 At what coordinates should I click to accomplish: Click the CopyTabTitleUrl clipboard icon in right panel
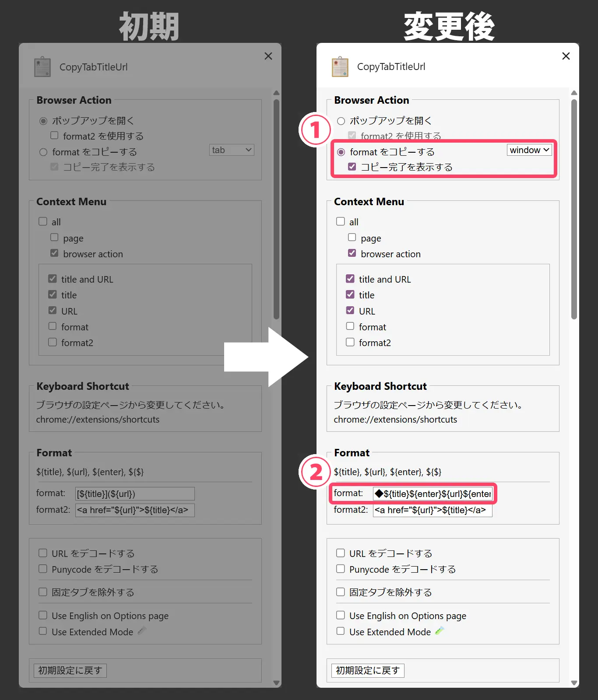[x=340, y=67]
